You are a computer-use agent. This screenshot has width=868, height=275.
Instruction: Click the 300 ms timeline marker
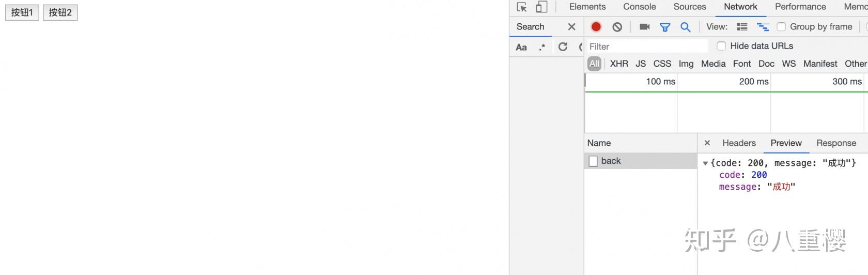(847, 82)
